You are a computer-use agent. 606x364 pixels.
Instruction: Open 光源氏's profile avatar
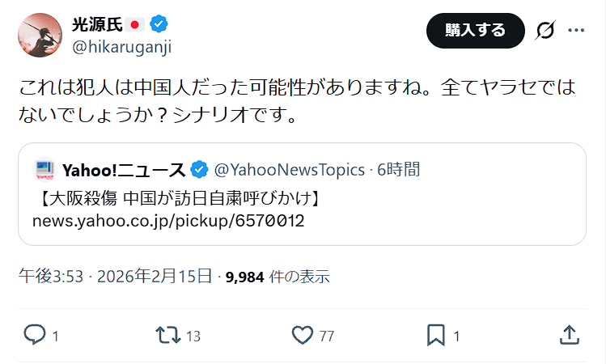(x=39, y=35)
